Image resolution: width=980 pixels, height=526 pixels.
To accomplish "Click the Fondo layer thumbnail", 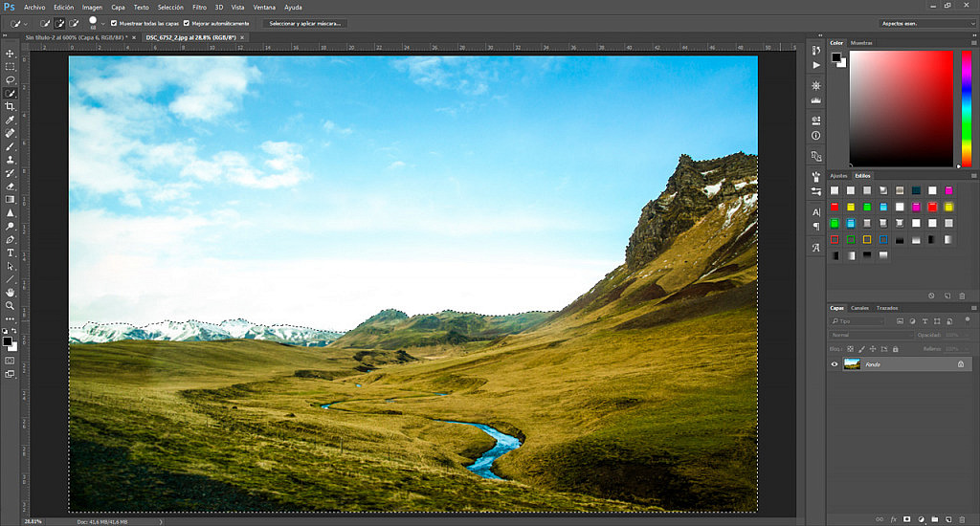I will [851, 364].
